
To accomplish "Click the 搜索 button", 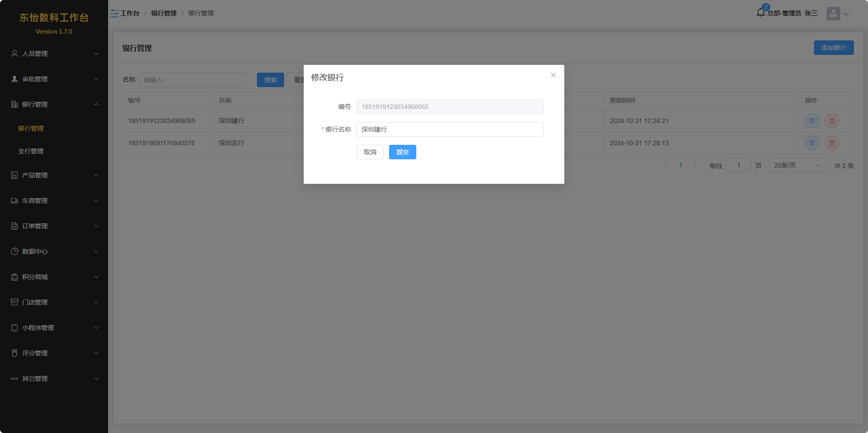I will [270, 80].
